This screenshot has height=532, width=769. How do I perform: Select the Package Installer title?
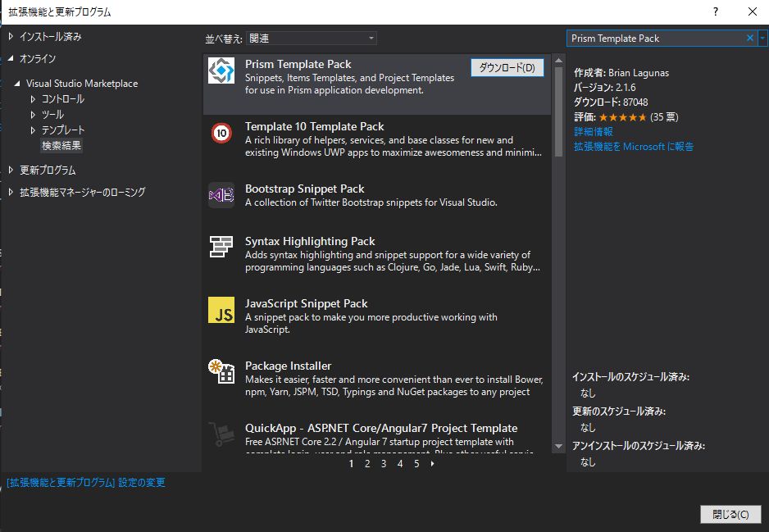[x=288, y=366]
